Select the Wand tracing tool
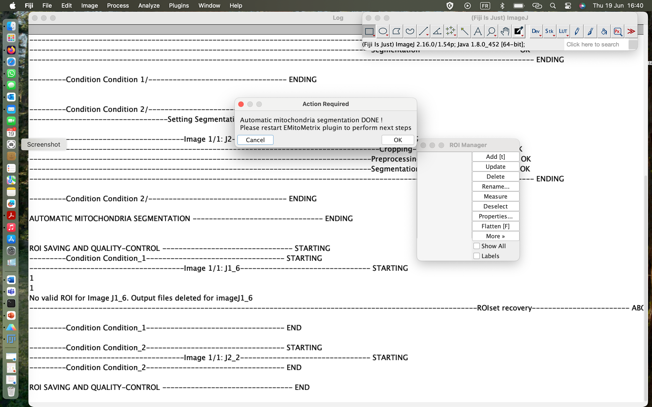Image resolution: width=652 pixels, height=407 pixels. [464, 31]
